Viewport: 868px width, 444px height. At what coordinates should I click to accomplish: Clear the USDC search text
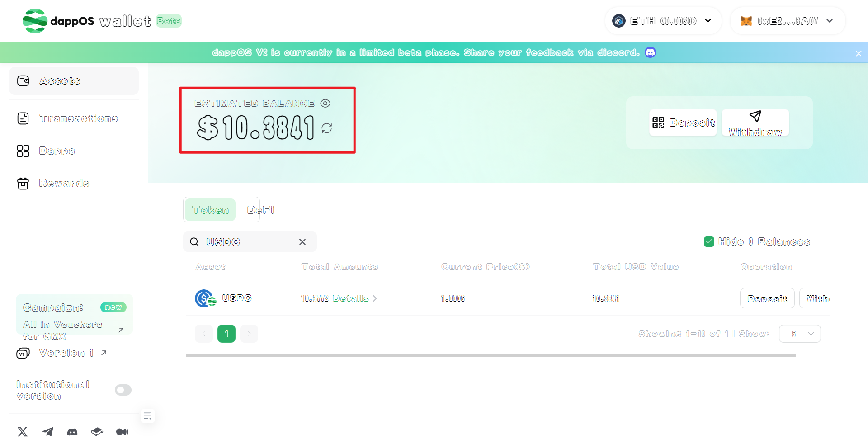click(302, 242)
